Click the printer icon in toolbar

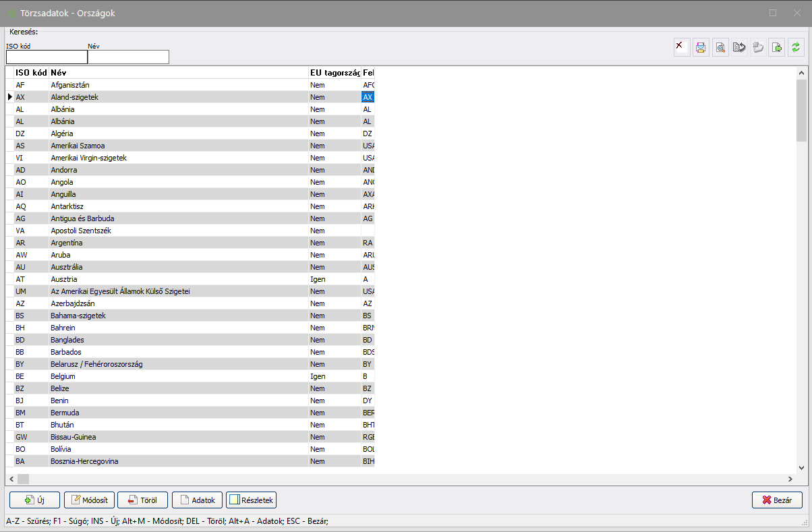(x=701, y=47)
